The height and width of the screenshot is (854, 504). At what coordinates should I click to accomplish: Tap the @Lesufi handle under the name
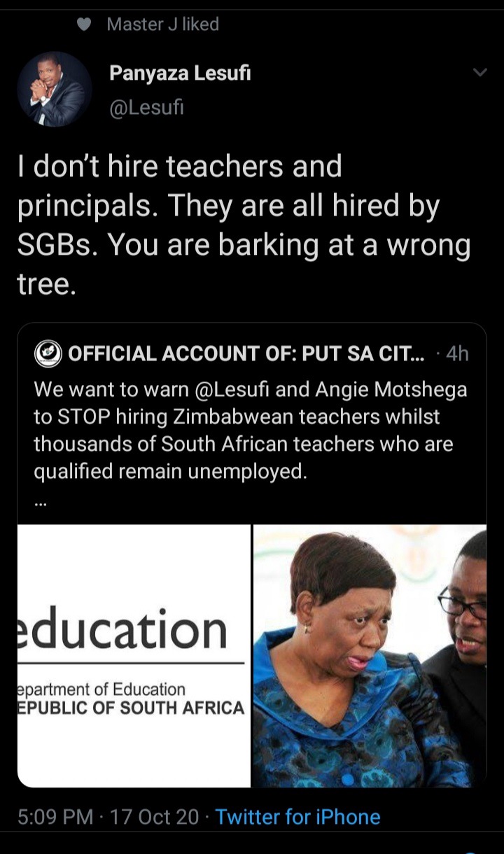[x=146, y=107]
